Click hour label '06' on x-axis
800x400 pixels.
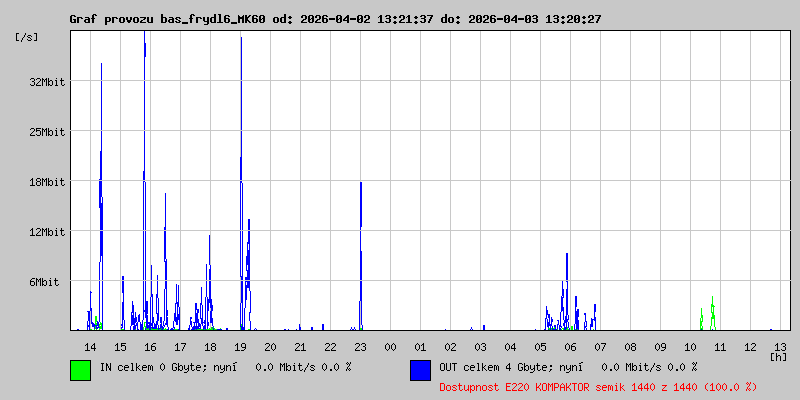click(x=570, y=347)
